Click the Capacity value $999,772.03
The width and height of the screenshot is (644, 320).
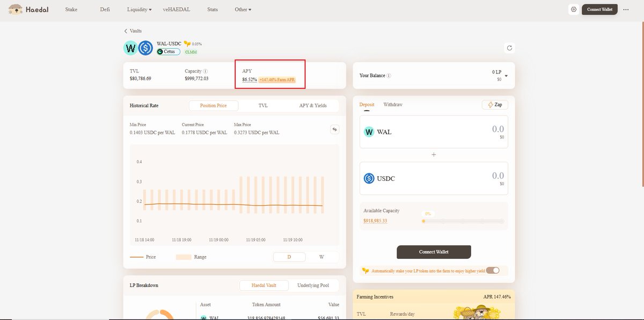(x=196, y=78)
